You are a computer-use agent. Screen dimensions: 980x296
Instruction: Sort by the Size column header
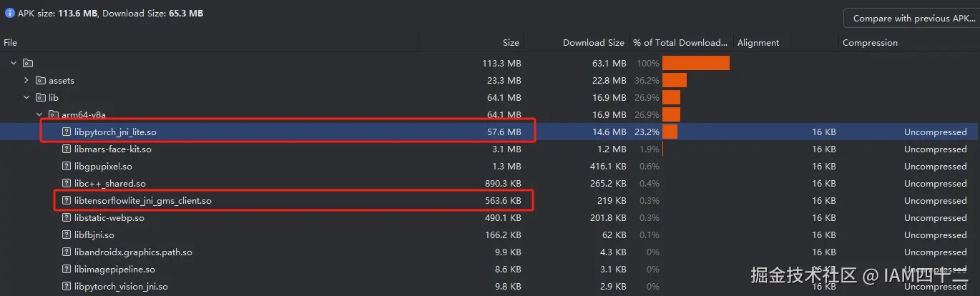coord(511,43)
